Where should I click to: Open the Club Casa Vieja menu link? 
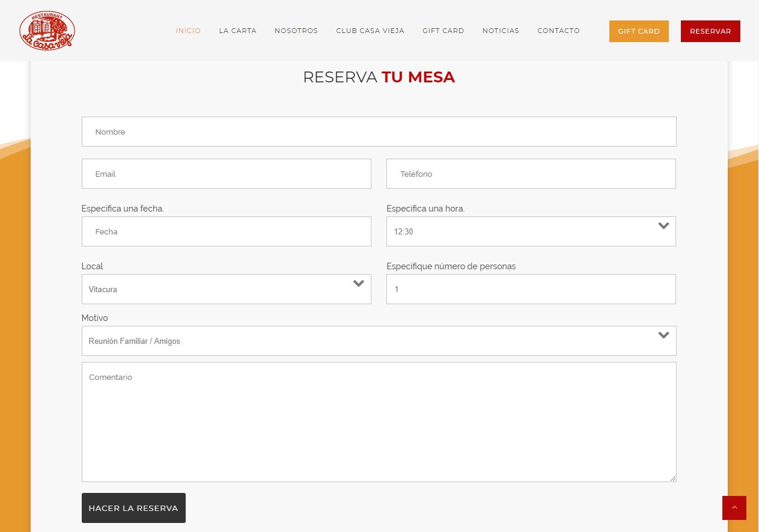click(370, 31)
